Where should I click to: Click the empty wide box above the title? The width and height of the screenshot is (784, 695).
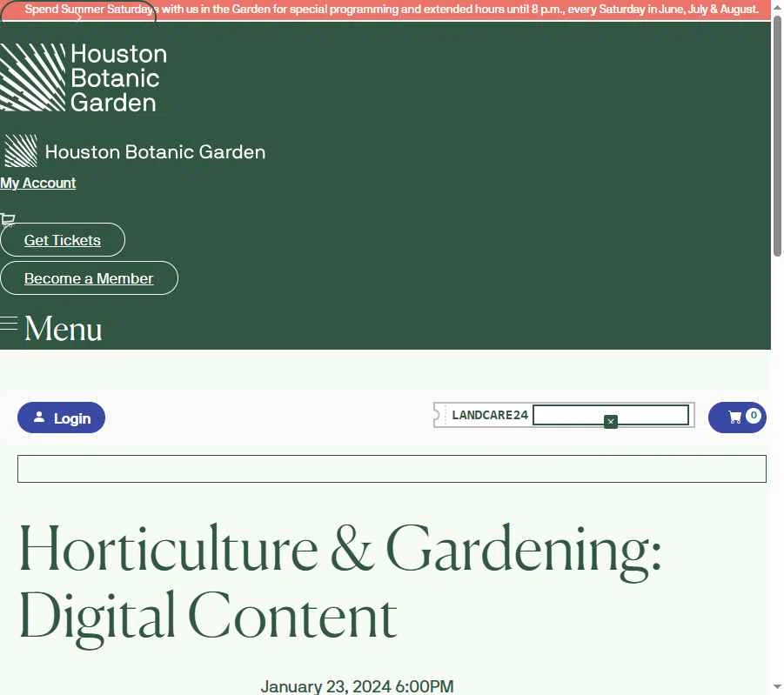(392, 469)
